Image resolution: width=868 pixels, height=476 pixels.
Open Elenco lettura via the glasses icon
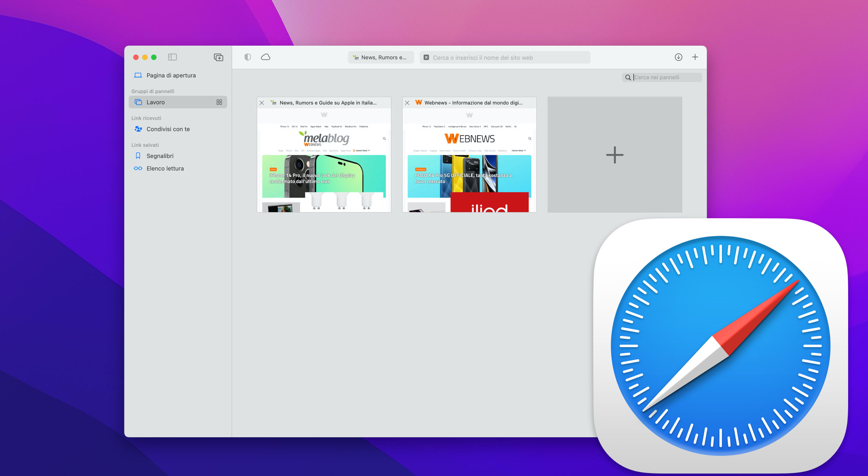pyautogui.click(x=138, y=168)
